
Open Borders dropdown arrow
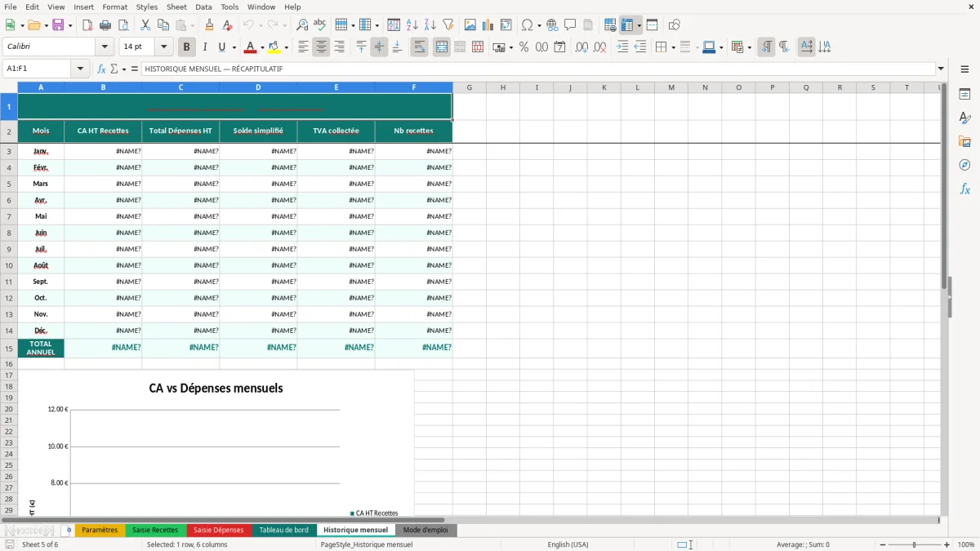[x=673, y=47]
